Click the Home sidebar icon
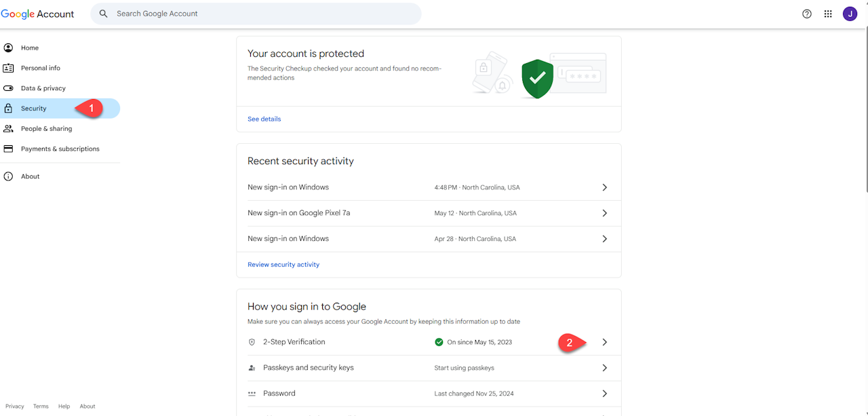 8,48
